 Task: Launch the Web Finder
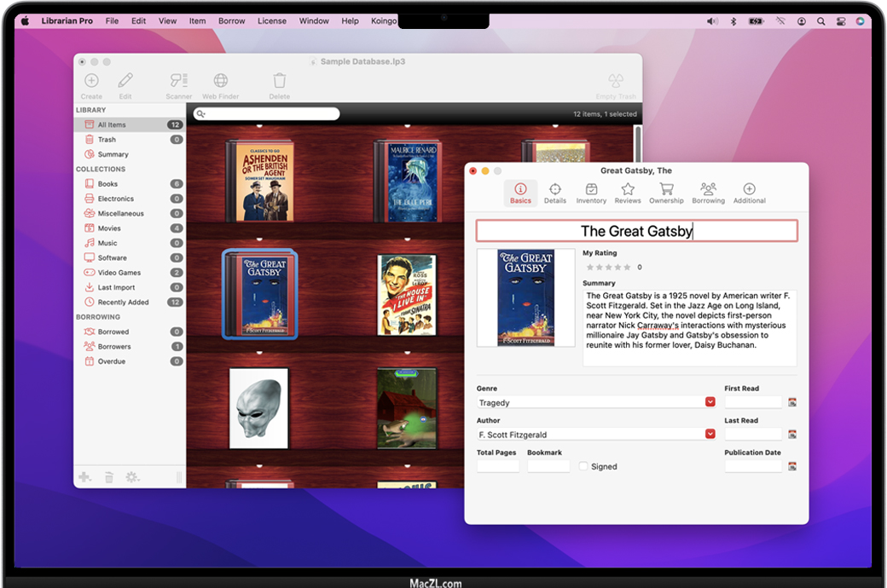click(x=220, y=81)
